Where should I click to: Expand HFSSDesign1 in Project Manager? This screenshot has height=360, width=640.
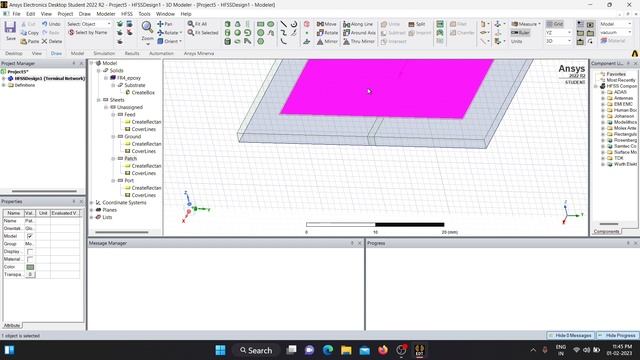[x=4, y=78]
